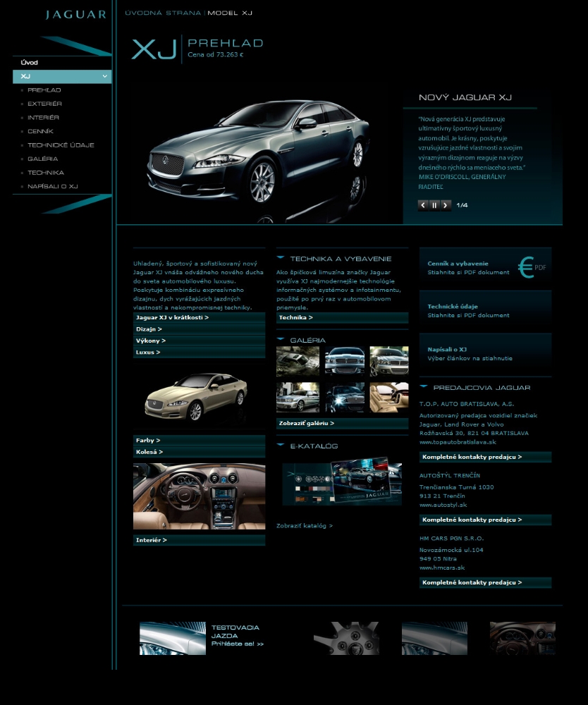Screen dimensions: 588x705
Task: Open 'Jaguar XJ v krátkosti' link
Action: click(x=199, y=317)
